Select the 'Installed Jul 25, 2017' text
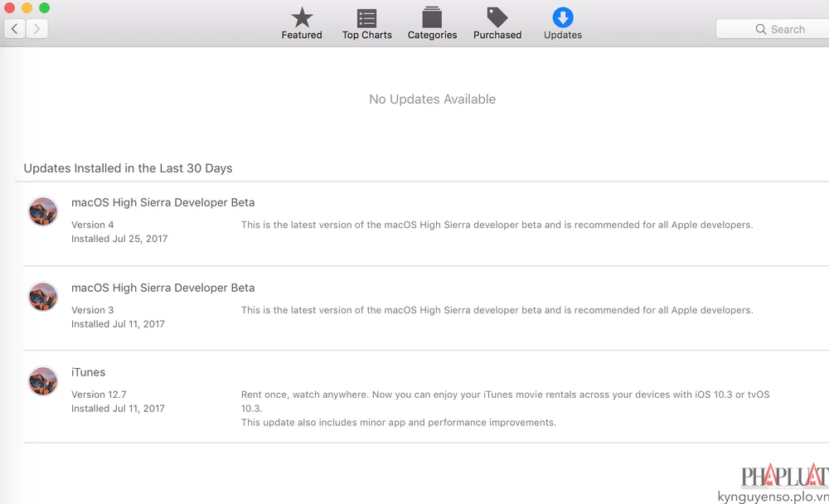Image resolution: width=829 pixels, height=504 pixels. 119,239
